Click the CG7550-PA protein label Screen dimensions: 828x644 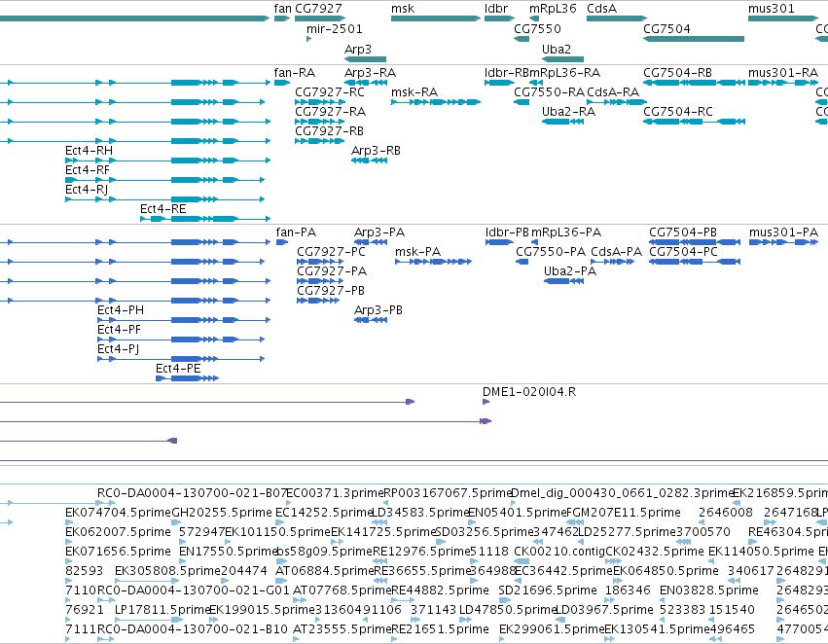551,252
